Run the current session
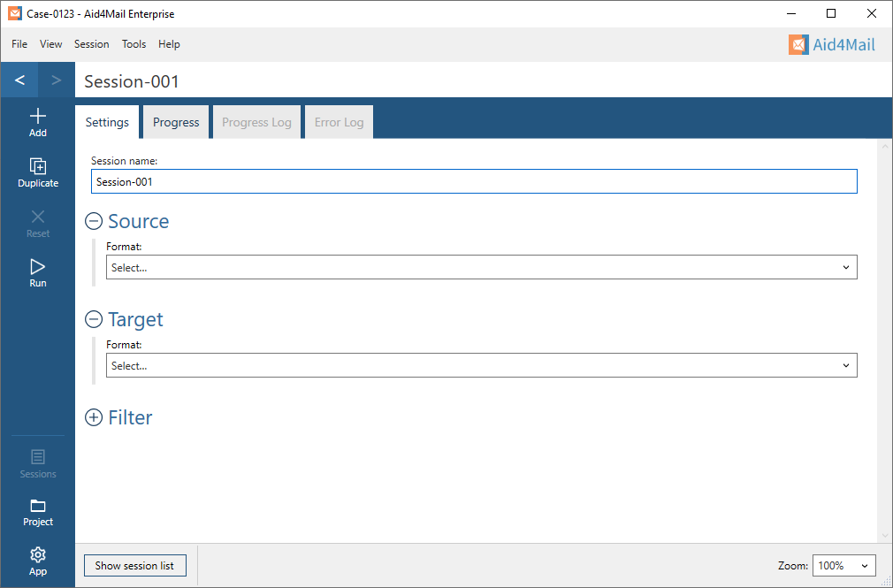This screenshot has height=588, width=893. (x=37, y=271)
